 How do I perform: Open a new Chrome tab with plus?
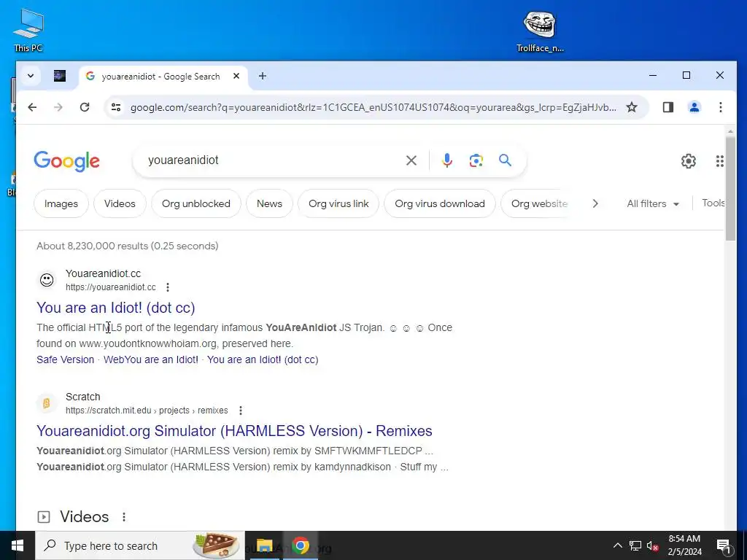(263, 76)
